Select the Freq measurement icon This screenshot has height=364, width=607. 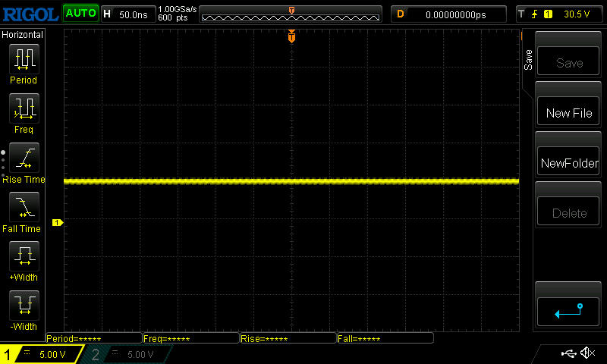pyautogui.click(x=24, y=108)
